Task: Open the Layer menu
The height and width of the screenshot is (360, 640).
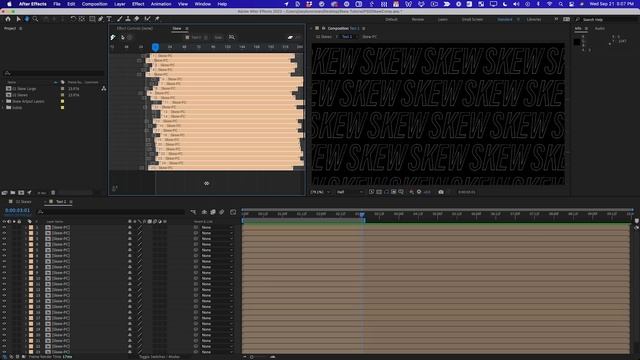Action: tap(120, 4)
